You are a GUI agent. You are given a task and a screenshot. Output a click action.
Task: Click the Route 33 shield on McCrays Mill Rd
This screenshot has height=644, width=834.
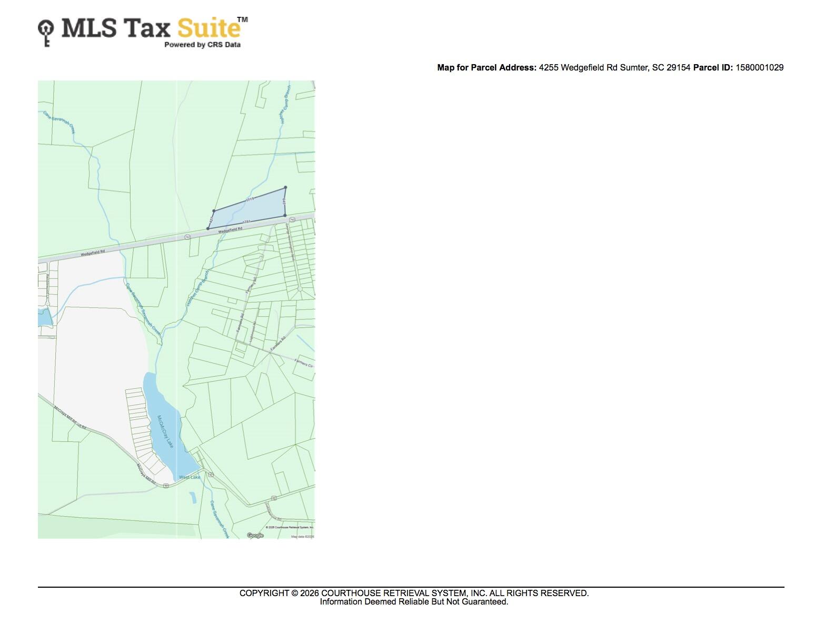(x=166, y=486)
